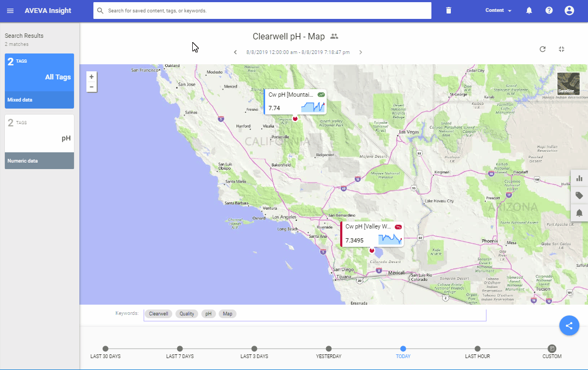
Task: Select the All Tags result card
Action: (x=39, y=81)
